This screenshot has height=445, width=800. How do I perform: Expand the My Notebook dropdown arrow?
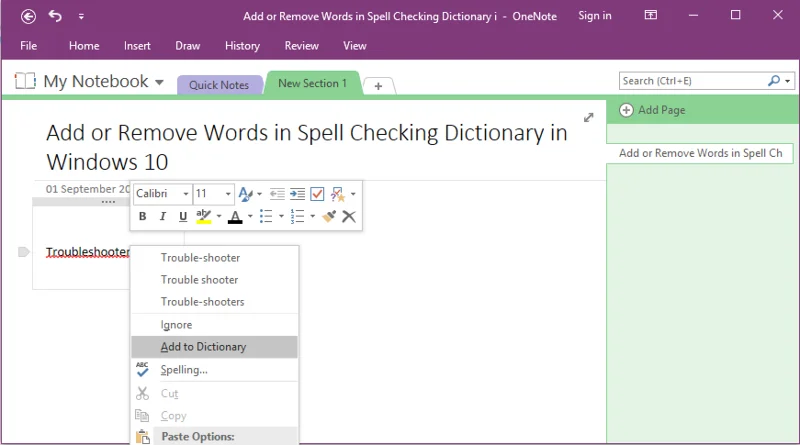159,82
